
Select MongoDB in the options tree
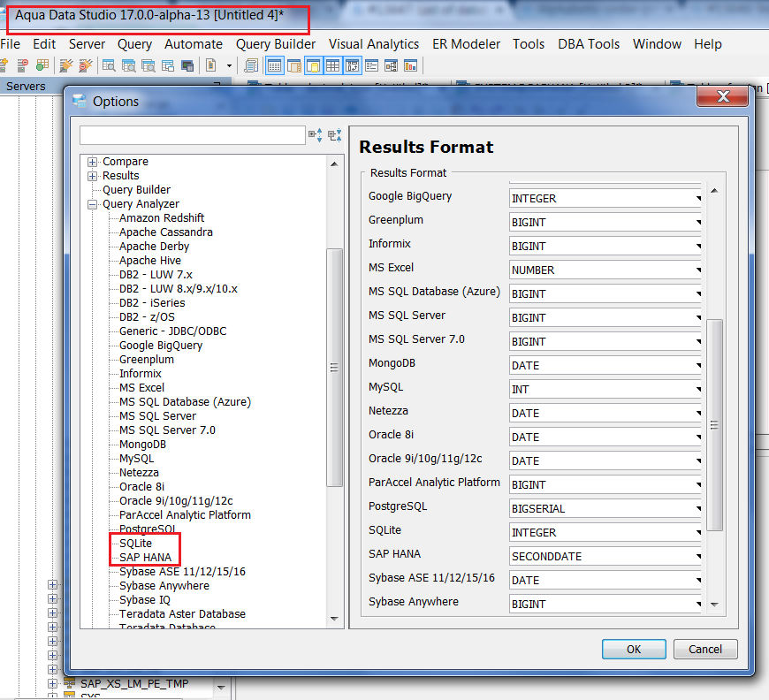pos(142,445)
